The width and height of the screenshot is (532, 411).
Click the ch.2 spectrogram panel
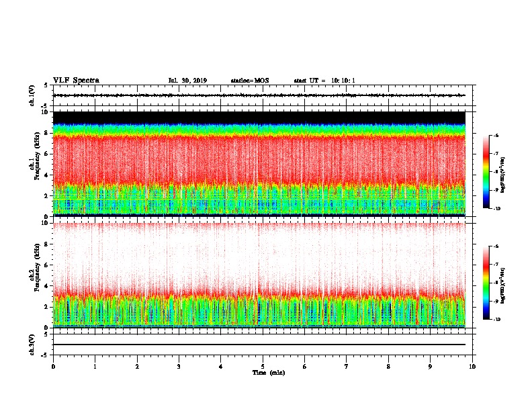tap(259, 275)
